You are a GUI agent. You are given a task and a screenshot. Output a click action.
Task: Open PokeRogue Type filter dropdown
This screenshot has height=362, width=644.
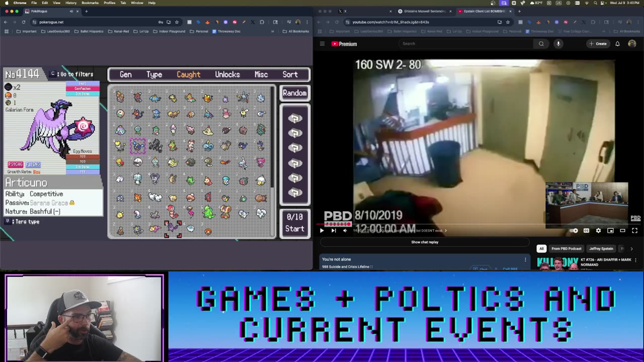point(154,74)
